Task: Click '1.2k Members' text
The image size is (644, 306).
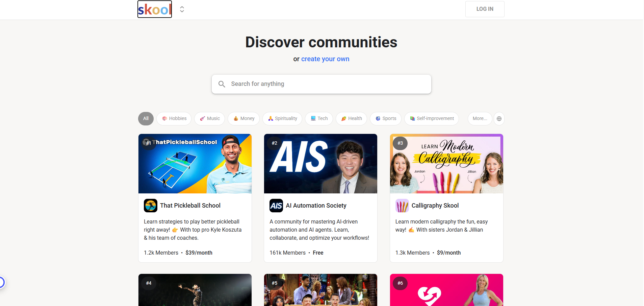Action: (x=161, y=253)
